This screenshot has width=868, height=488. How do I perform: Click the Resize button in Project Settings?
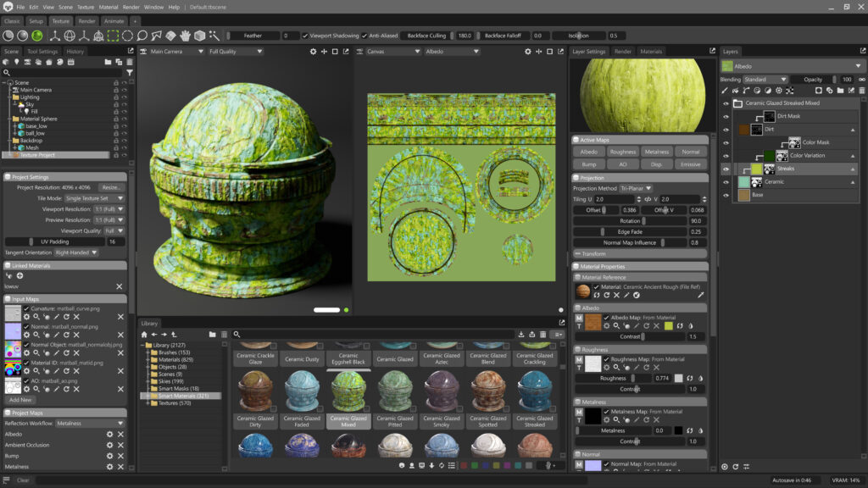(111, 187)
